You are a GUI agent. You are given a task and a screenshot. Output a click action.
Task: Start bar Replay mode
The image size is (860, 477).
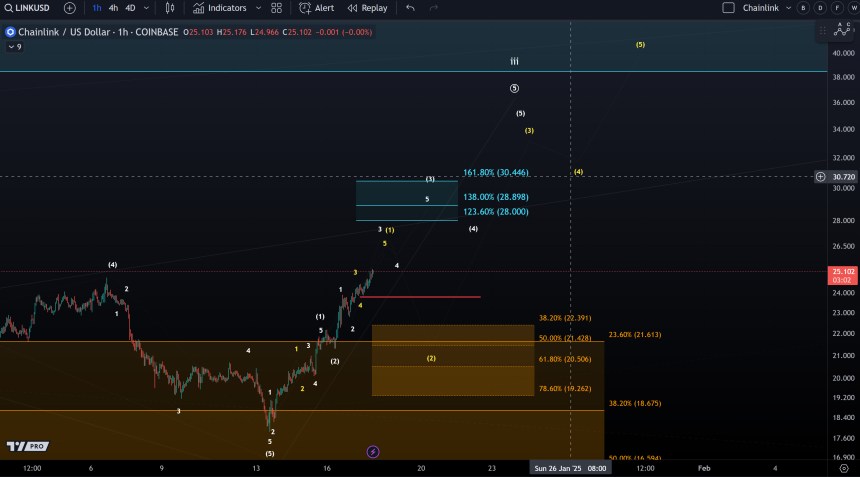click(x=367, y=8)
